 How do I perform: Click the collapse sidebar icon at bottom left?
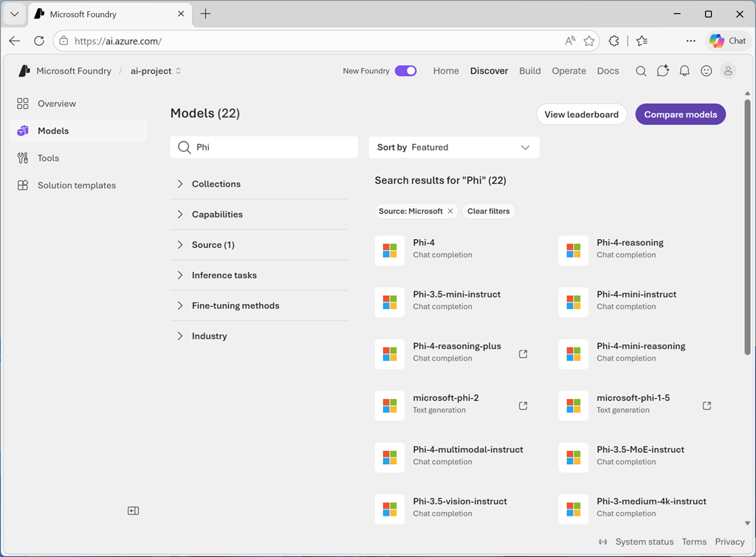133,510
